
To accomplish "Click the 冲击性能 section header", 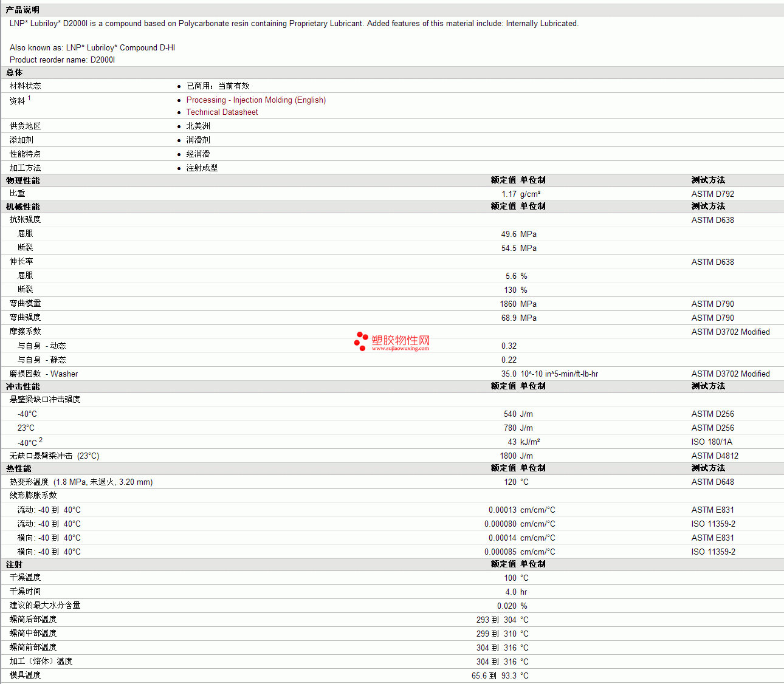I will 23,387.
